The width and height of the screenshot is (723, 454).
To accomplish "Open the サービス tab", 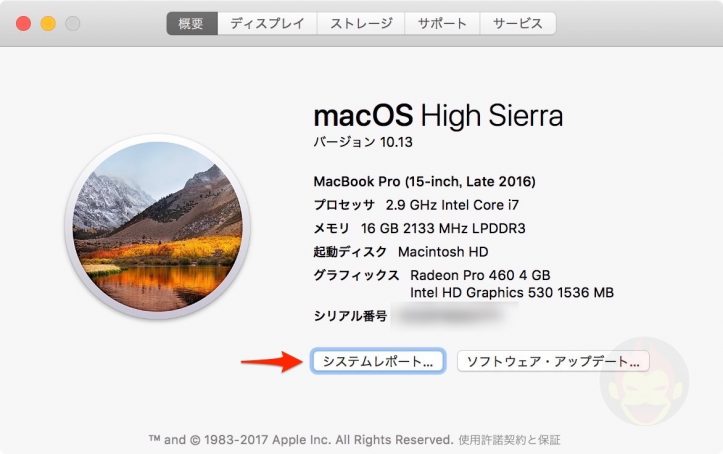I will 518,23.
